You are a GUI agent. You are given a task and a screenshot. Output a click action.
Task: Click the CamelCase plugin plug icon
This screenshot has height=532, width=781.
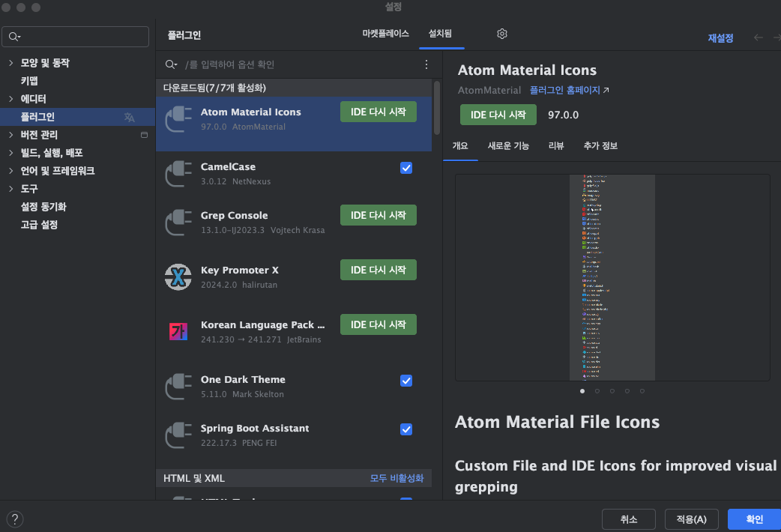[178, 174]
